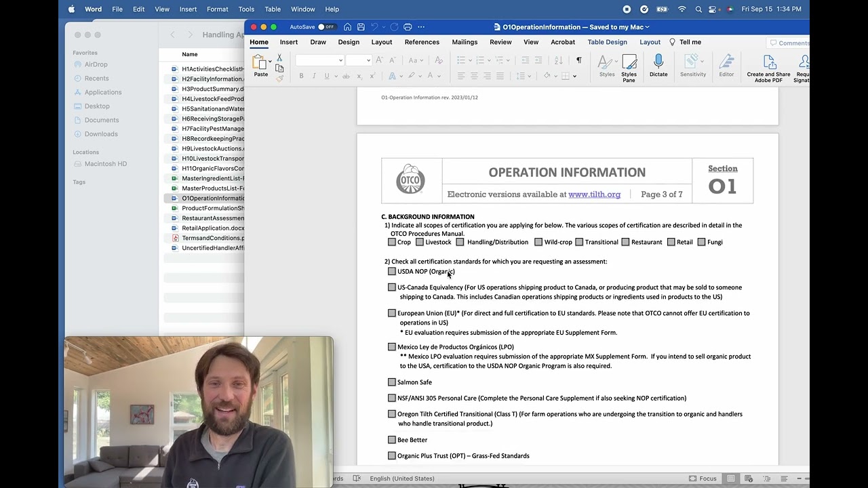Check the Livestock scope checkbox
This screenshot has width=868, height=488.
(420, 242)
